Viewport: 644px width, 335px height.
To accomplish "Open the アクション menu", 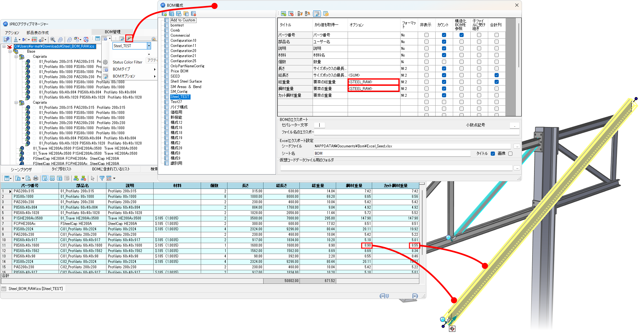I will click(12, 33).
